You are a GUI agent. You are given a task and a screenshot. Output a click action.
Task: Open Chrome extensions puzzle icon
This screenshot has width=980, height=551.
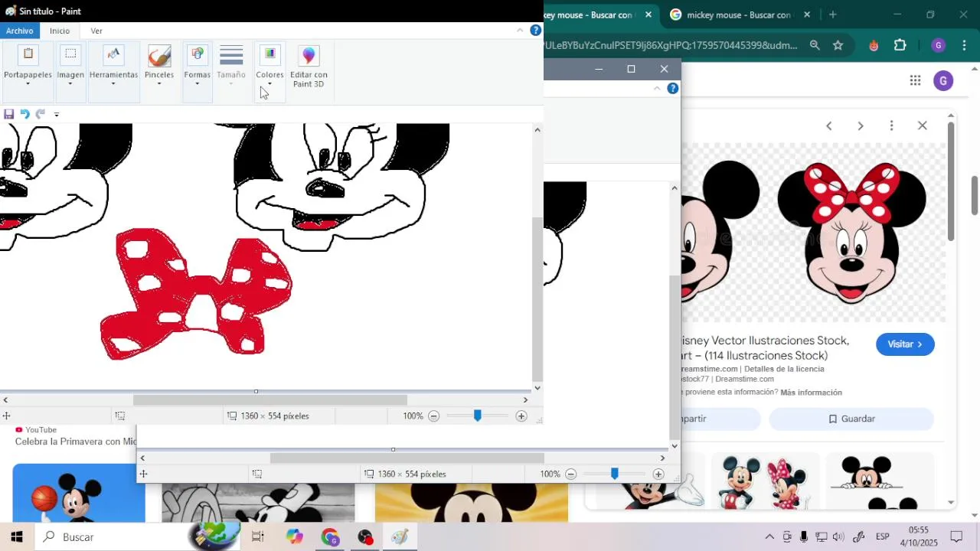[x=900, y=45]
